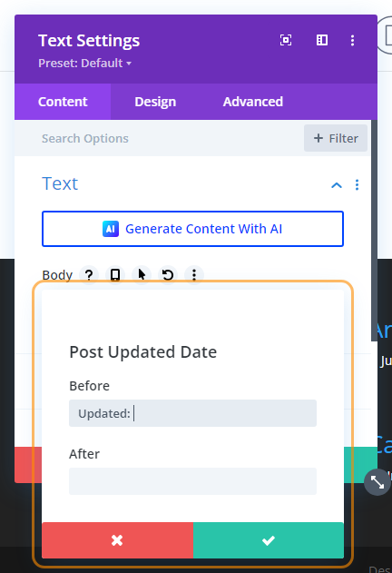Open the Text section options dots
392x573 pixels.
(357, 185)
